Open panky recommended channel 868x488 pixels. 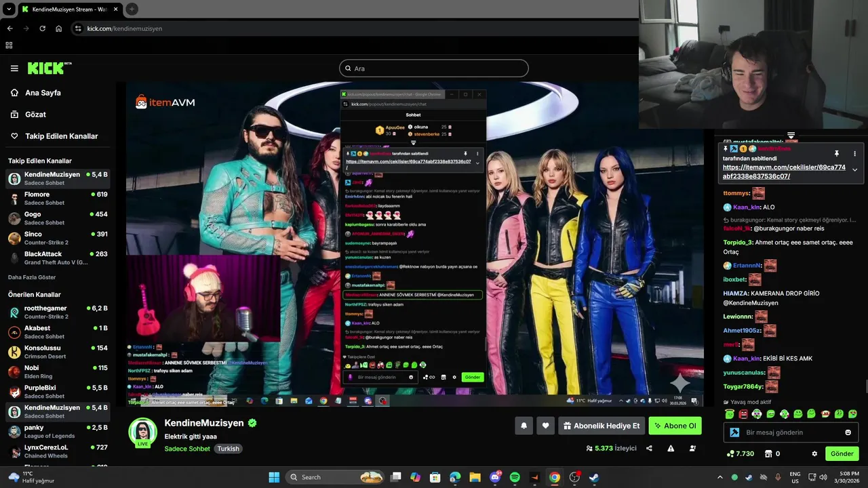pyautogui.click(x=58, y=431)
